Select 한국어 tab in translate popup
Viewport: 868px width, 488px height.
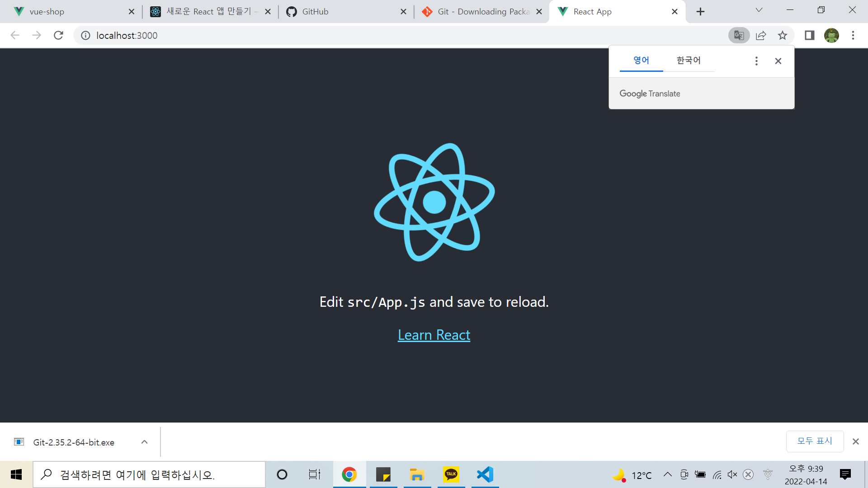[689, 61]
